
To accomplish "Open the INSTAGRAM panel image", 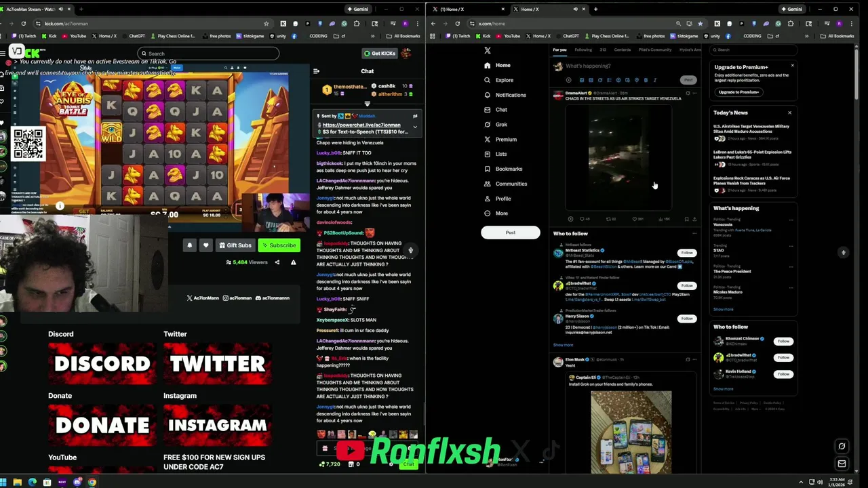I will [x=217, y=425].
